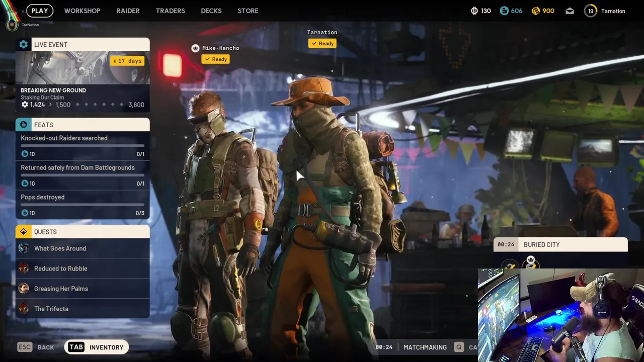Click trader portrait beside The Trifecta
Screen dimensions: 644x362
click(24, 309)
